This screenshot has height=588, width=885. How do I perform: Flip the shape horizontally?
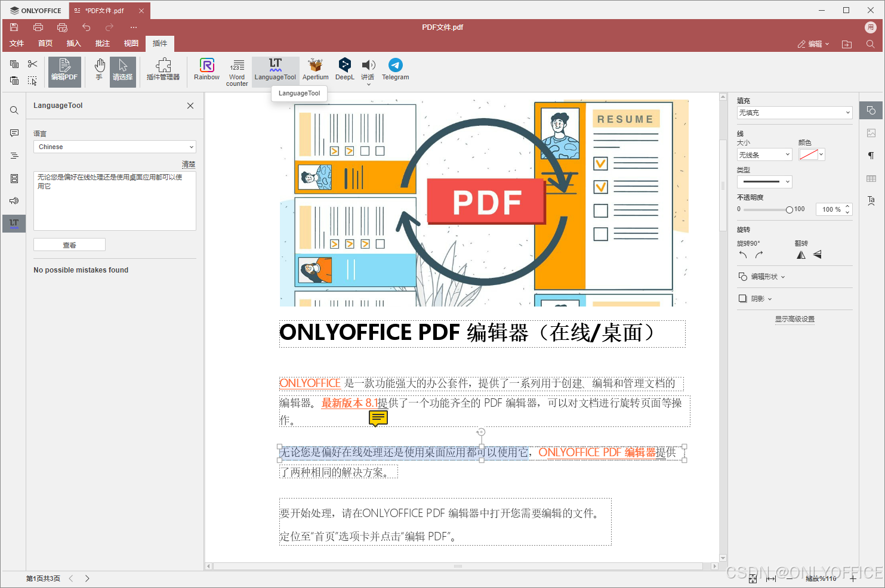[x=801, y=255]
